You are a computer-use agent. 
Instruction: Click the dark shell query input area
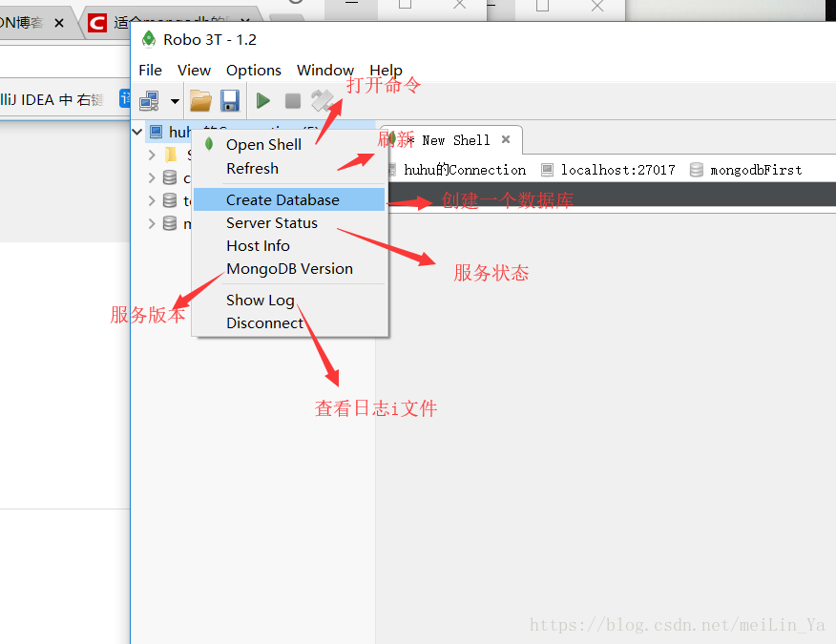[612, 194]
